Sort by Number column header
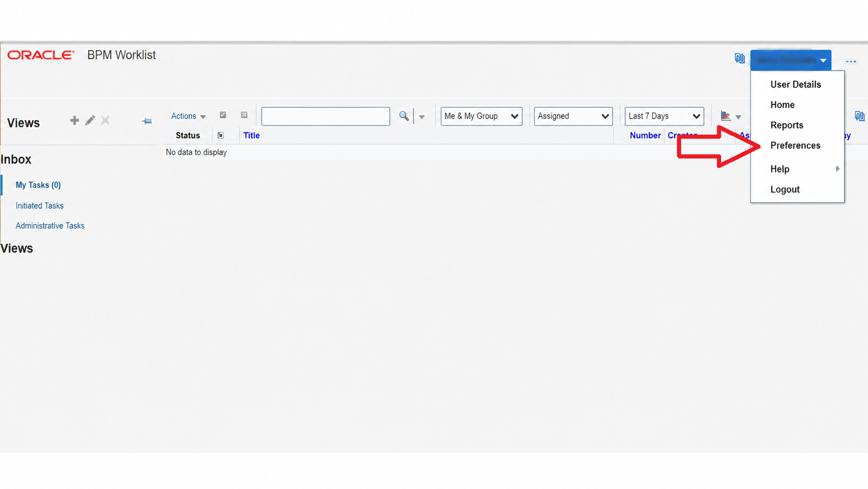Viewport: 868px width, 489px height. 645,136
